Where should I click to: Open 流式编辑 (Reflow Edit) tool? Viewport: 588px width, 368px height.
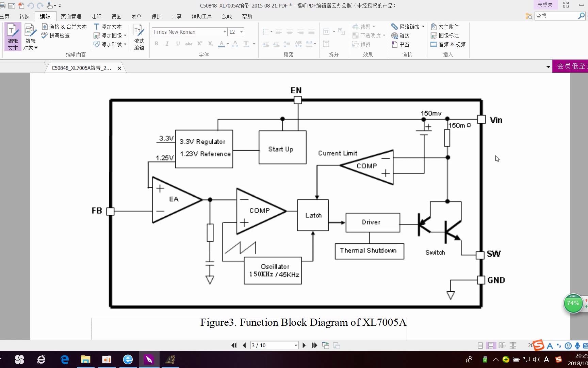tap(139, 37)
